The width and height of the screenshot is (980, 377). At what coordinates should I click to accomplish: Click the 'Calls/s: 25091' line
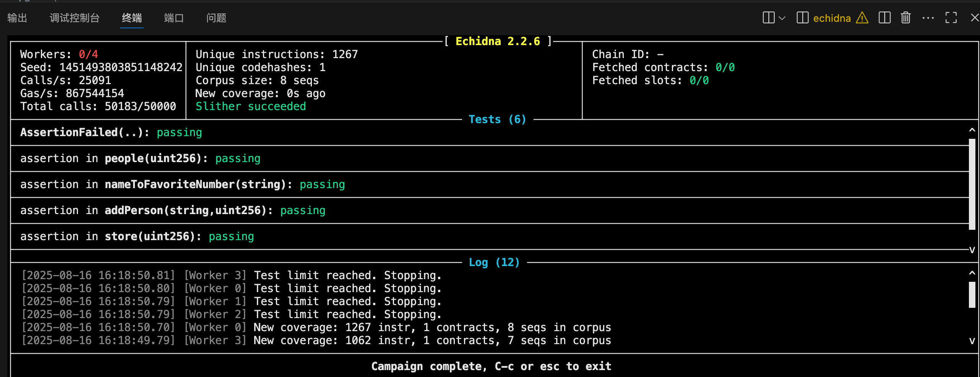click(x=65, y=80)
